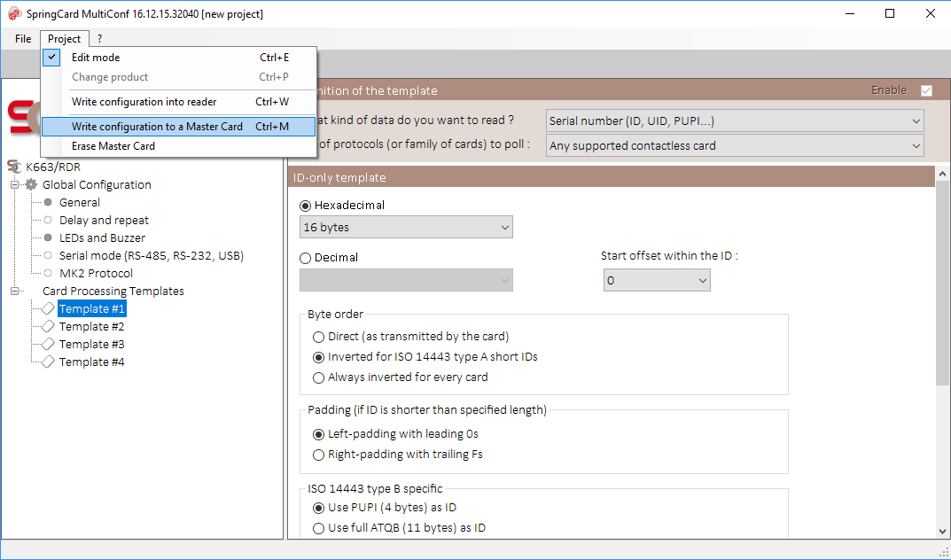Close the Project menu
The height and width of the screenshot is (560, 951).
point(65,39)
